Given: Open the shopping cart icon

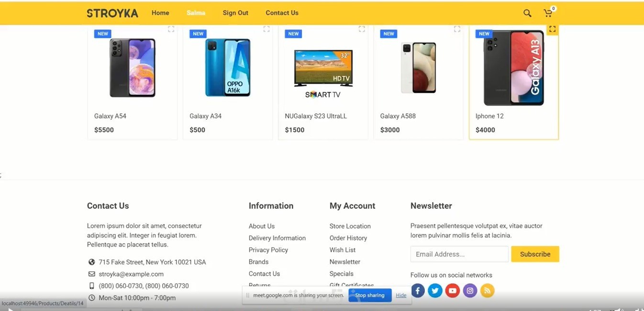Looking at the screenshot, I should [548, 13].
